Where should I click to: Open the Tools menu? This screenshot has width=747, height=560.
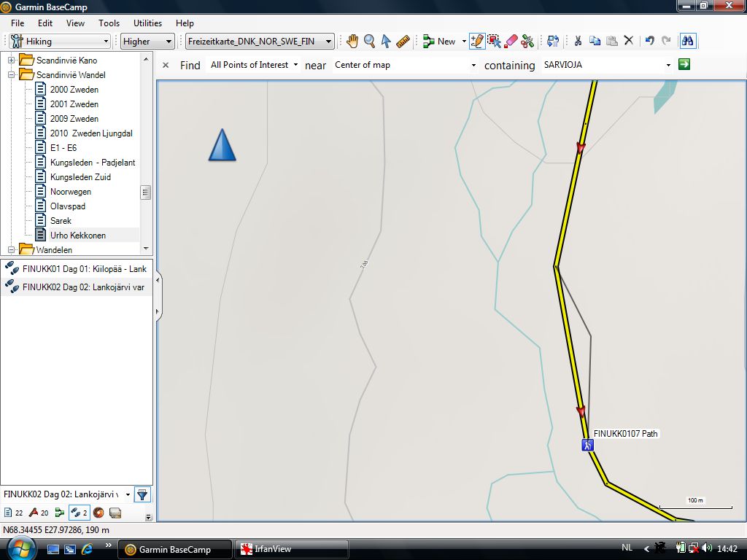109,23
